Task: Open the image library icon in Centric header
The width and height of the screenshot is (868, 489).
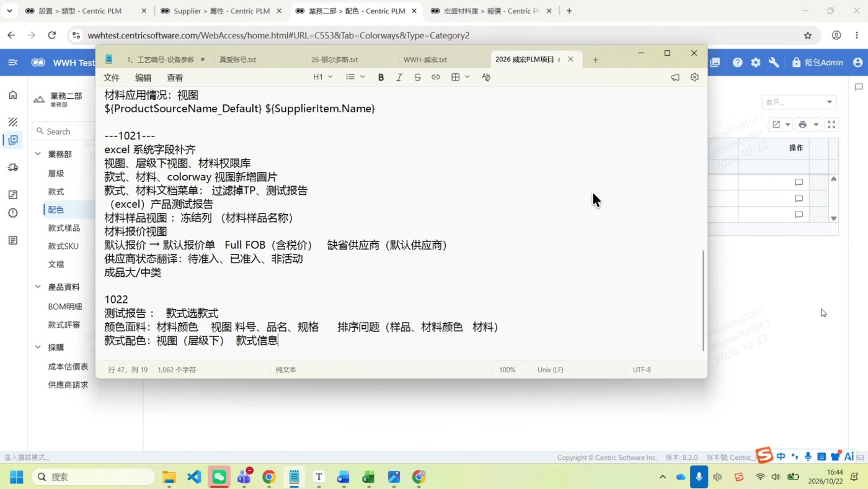Action: 715,63
